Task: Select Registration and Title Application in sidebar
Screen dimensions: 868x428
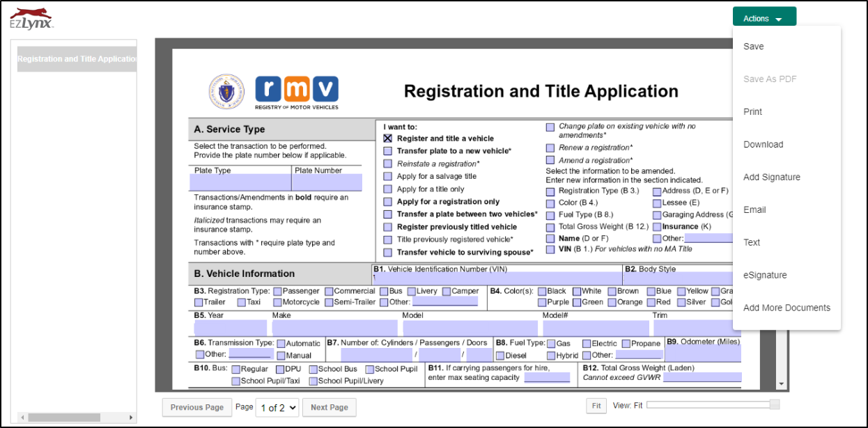Action: [77, 59]
